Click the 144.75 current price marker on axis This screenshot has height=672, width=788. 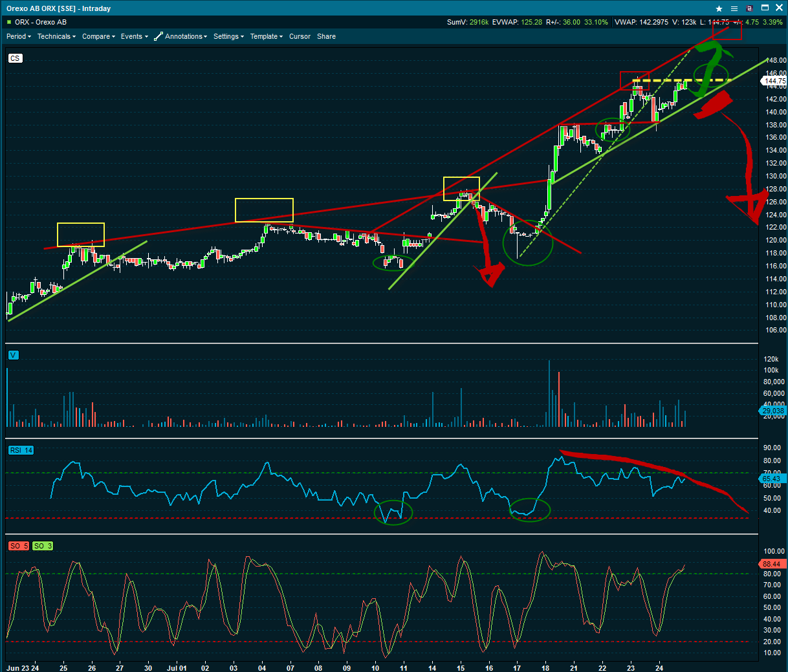coord(774,81)
